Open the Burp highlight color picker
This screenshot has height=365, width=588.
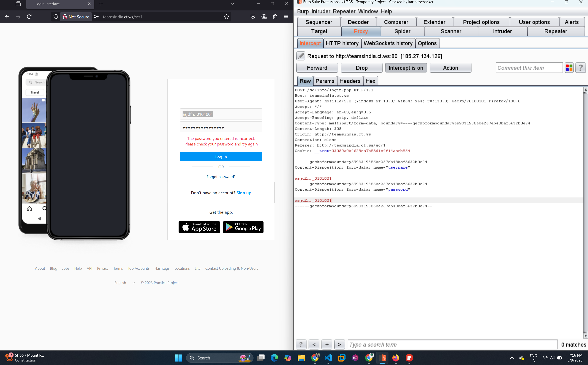click(569, 68)
